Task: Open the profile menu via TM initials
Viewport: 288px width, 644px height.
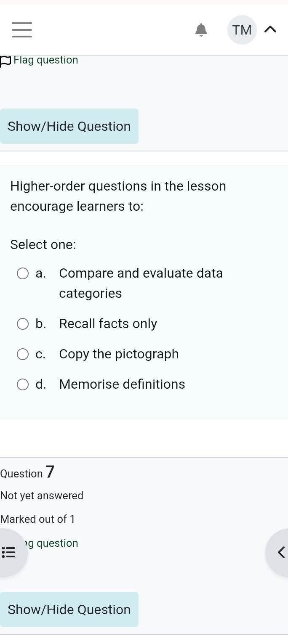Action: 242,29
